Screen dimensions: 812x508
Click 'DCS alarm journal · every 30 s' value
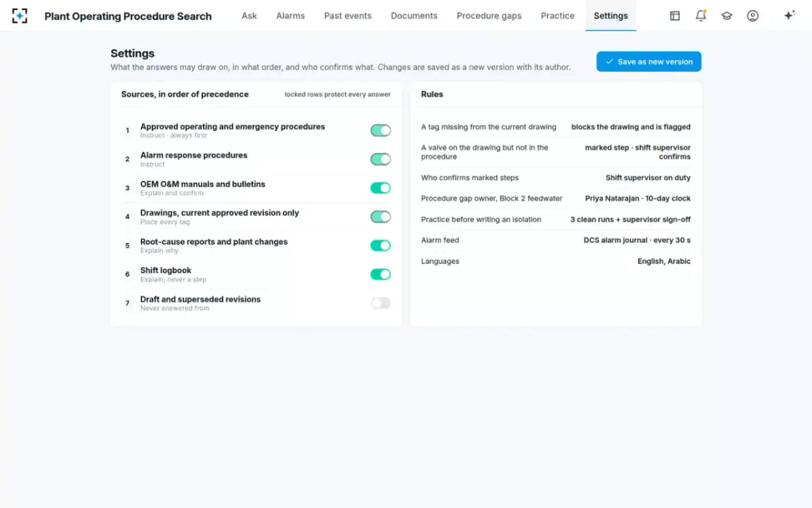pyautogui.click(x=637, y=240)
